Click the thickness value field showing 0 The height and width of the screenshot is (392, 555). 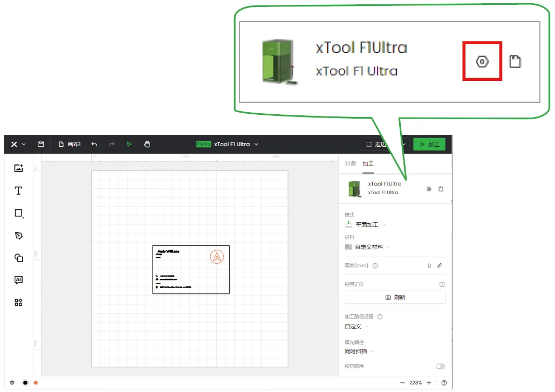[429, 266]
